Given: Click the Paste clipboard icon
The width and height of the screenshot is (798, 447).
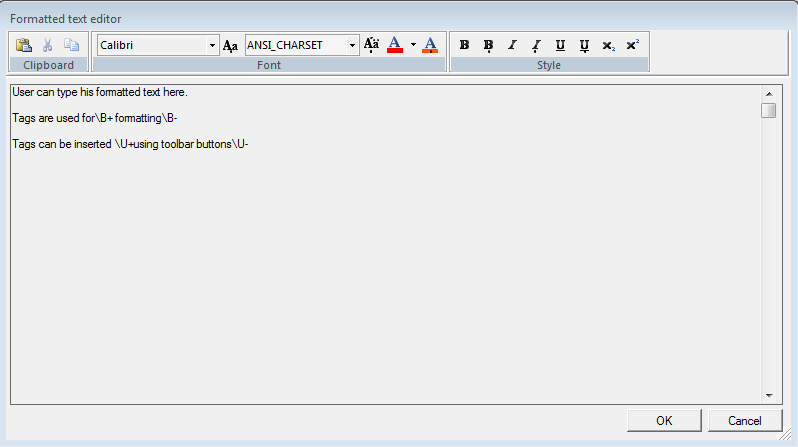Looking at the screenshot, I should click(x=24, y=45).
